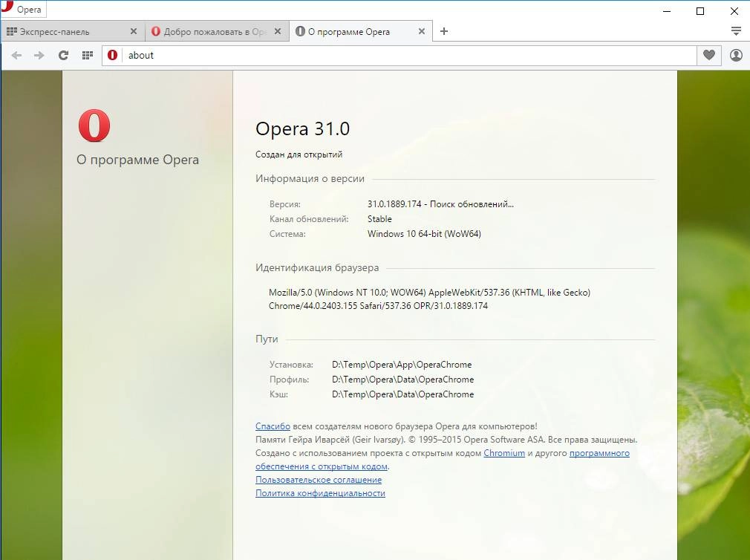The height and width of the screenshot is (560, 750).
Task: Click the Пути section heading
Action: (267, 339)
